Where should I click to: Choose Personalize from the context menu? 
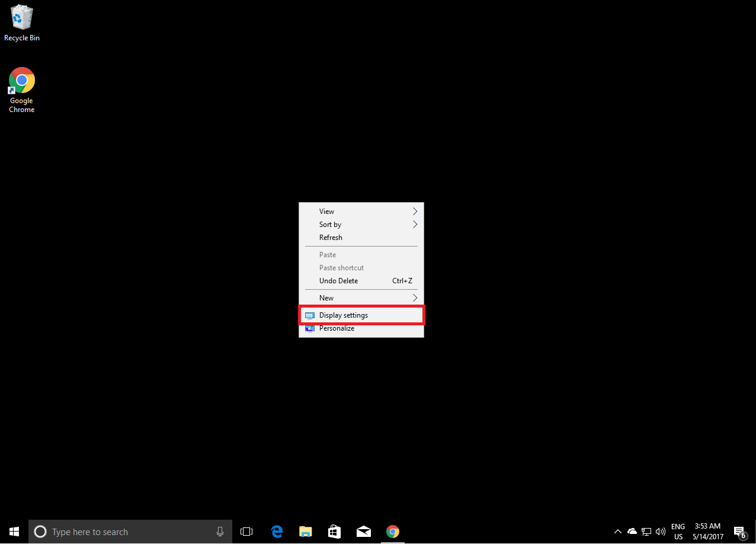click(x=361, y=328)
